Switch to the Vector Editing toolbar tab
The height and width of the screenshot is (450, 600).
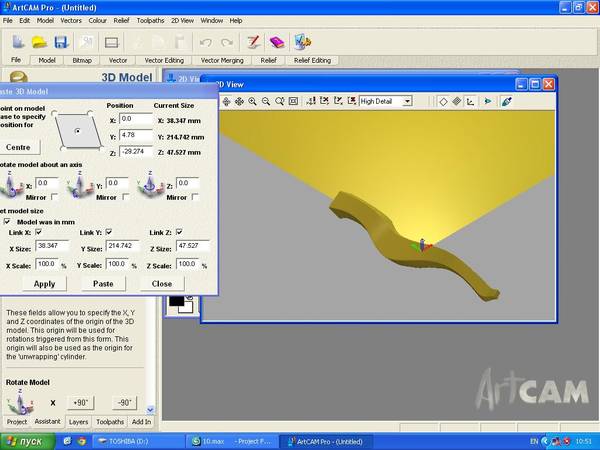click(x=164, y=60)
